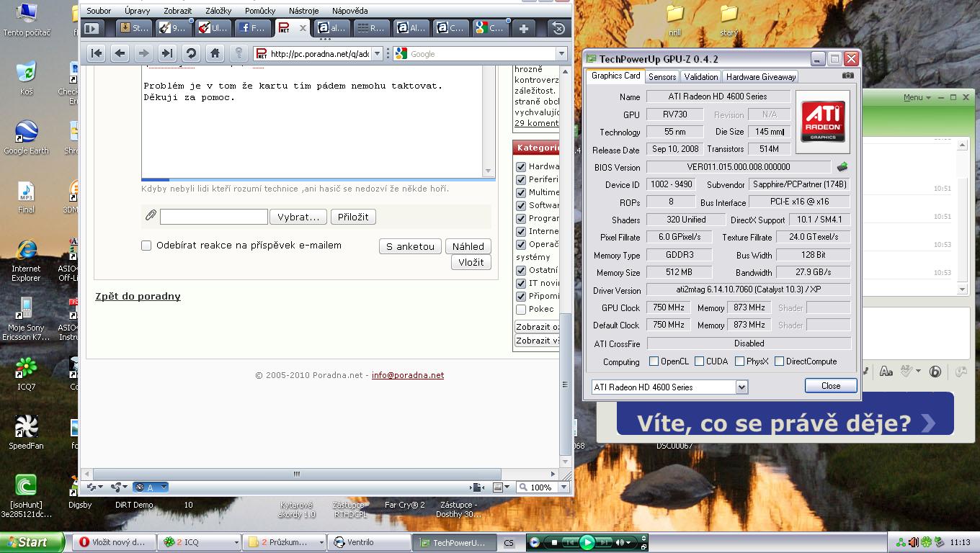This screenshot has height=553, width=980.
Task: Open the Google search engine dropdown arrow
Action: [x=561, y=53]
